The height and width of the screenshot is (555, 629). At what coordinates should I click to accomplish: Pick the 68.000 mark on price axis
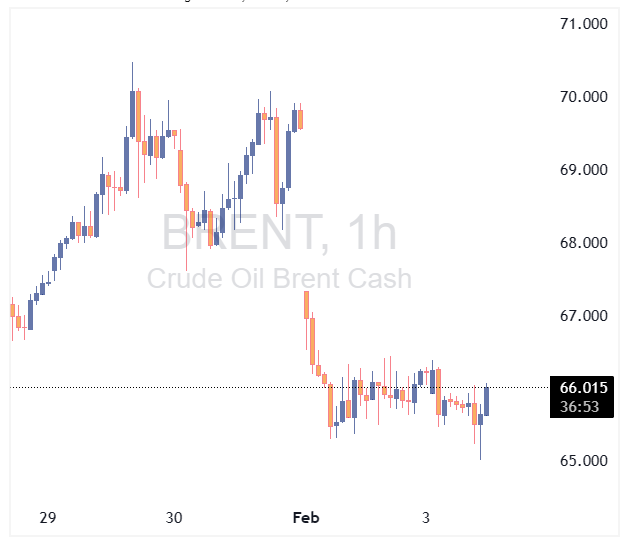pyautogui.click(x=583, y=243)
